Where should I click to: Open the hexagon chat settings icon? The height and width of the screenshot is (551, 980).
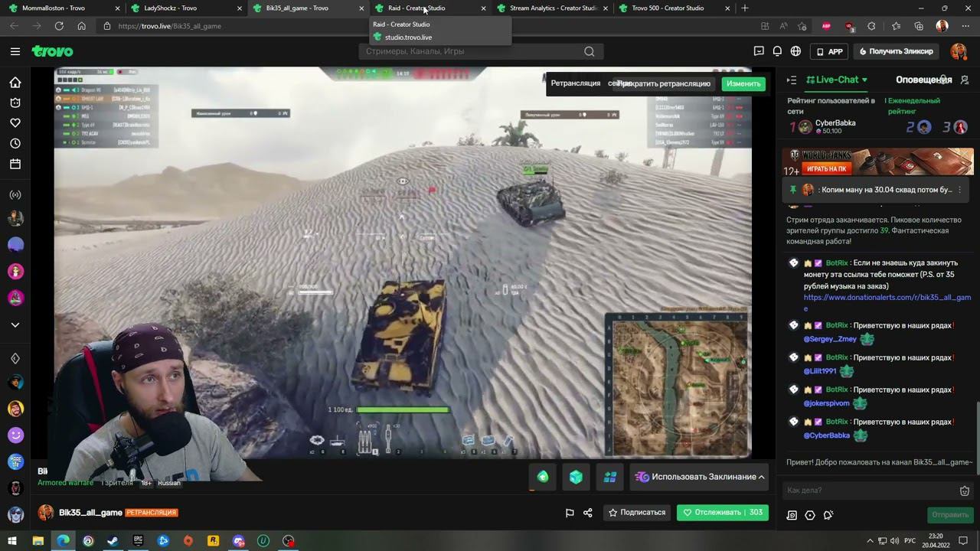(x=810, y=515)
